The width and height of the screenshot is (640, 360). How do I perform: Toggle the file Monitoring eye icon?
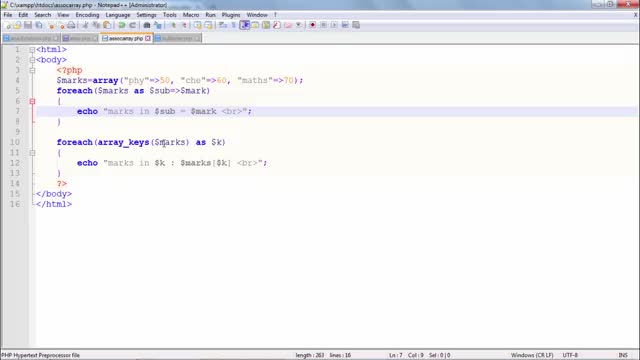[x=299, y=25]
